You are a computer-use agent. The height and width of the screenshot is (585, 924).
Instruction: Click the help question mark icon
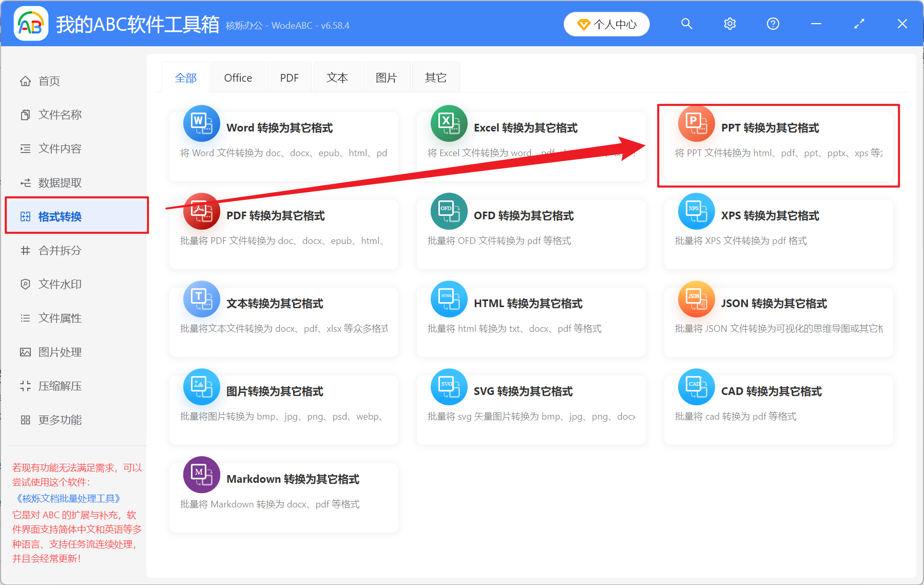point(773,24)
